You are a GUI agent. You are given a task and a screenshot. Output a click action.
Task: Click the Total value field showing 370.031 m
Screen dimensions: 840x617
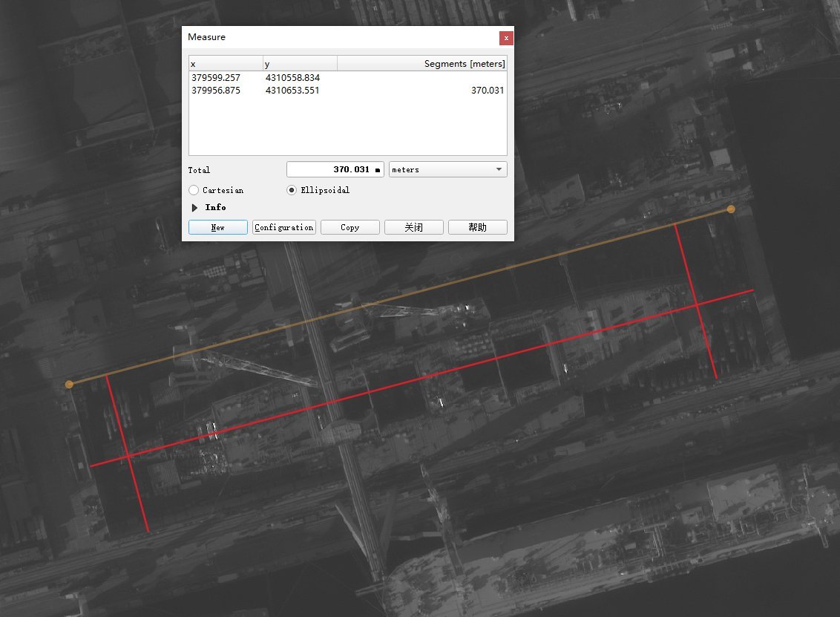click(335, 169)
